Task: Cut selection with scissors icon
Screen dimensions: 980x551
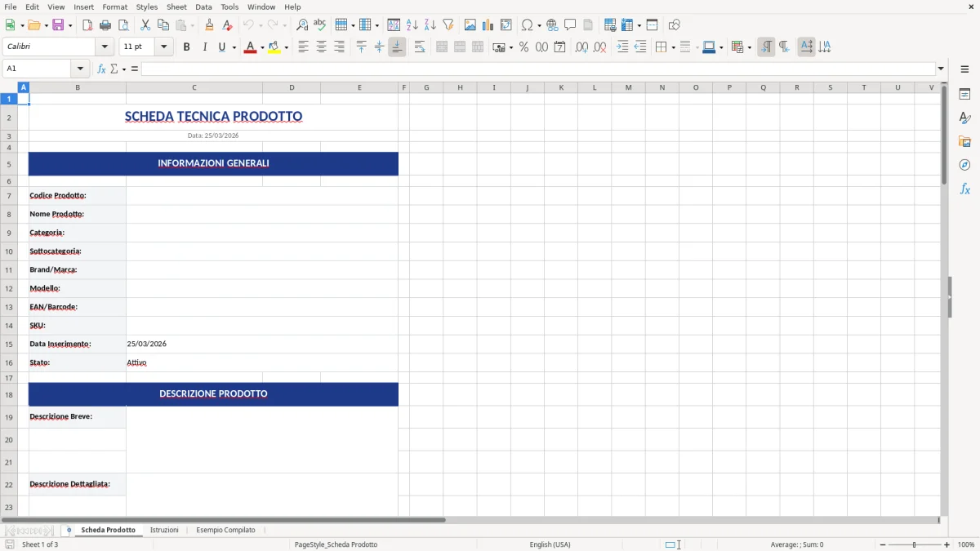Action: tap(145, 24)
